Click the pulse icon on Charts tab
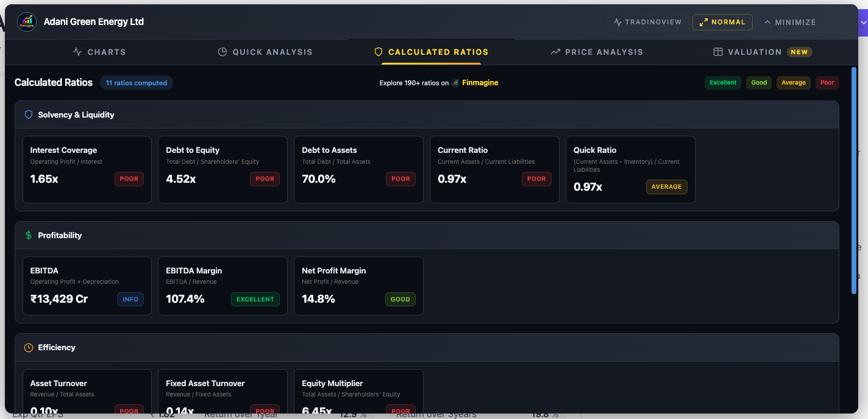Image resolution: width=868 pixels, height=419 pixels. click(x=77, y=52)
